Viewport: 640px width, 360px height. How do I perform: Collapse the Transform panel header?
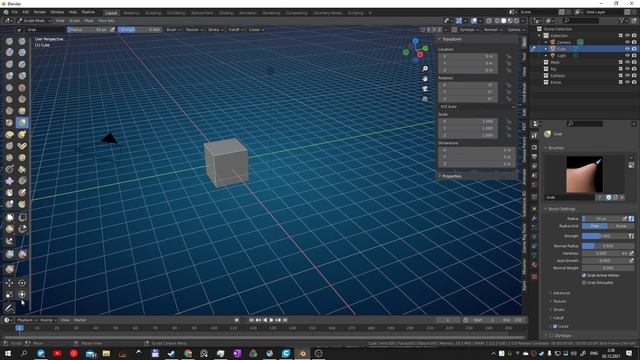[x=477, y=39]
